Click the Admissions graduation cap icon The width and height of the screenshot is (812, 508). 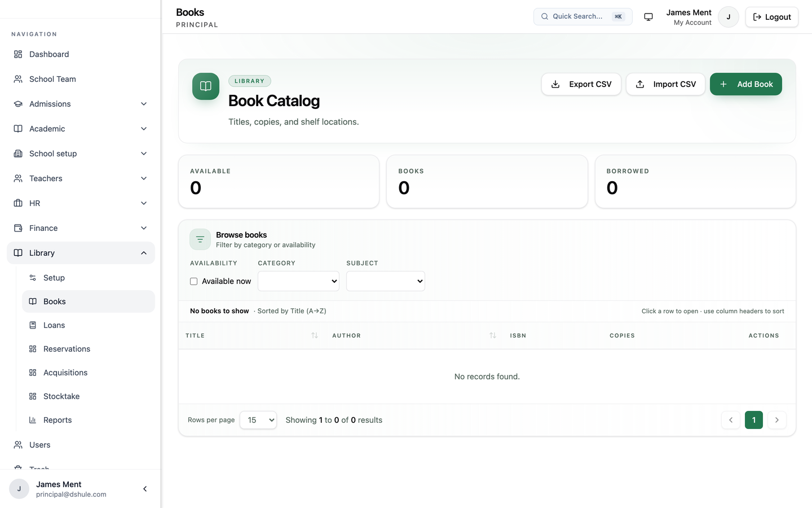coord(18,104)
